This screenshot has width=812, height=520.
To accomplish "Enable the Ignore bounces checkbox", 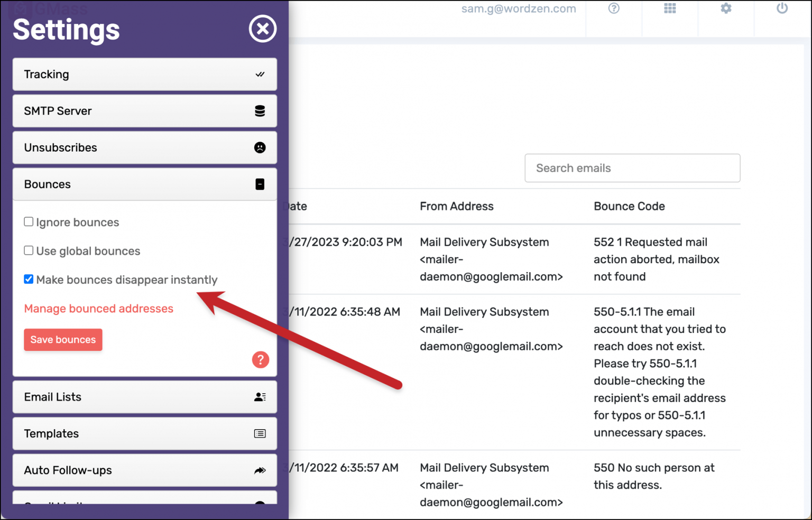I will [x=29, y=222].
